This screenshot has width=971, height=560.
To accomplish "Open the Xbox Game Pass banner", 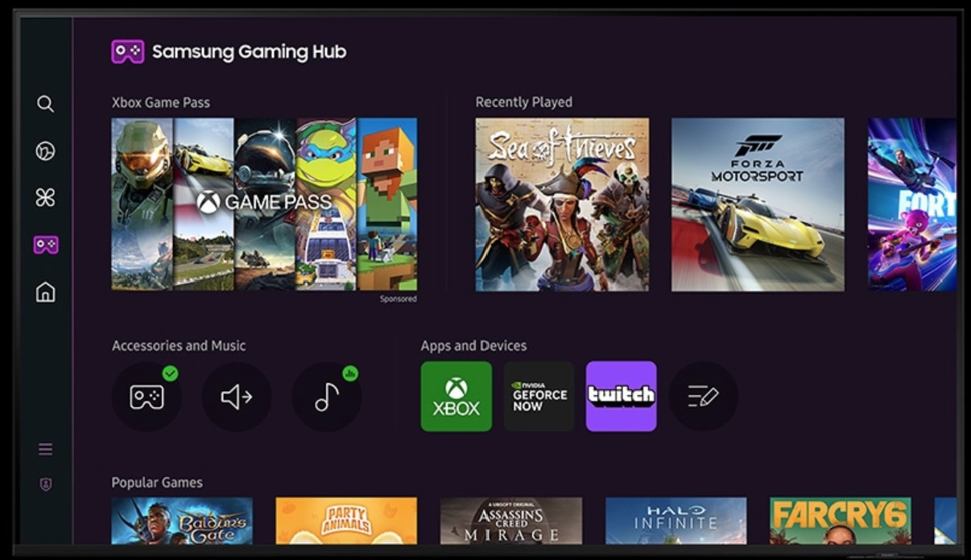I will [264, 204].
